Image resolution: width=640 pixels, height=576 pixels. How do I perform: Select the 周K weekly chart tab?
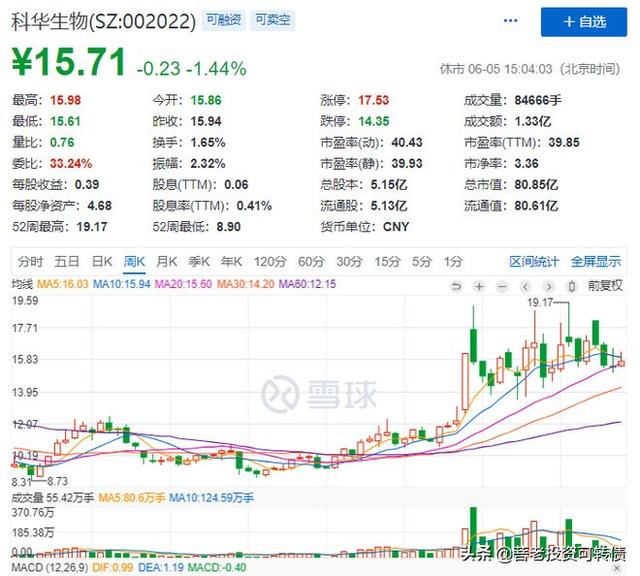[134, 261]
